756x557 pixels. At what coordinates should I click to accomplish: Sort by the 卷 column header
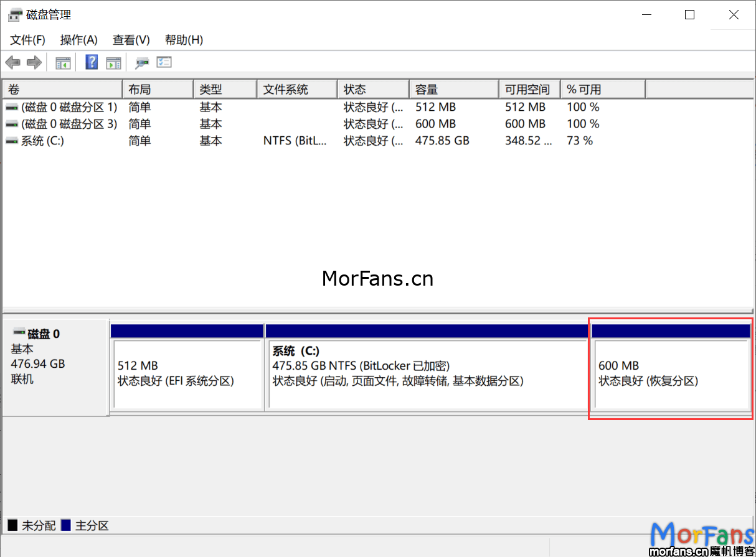(63, 90)
